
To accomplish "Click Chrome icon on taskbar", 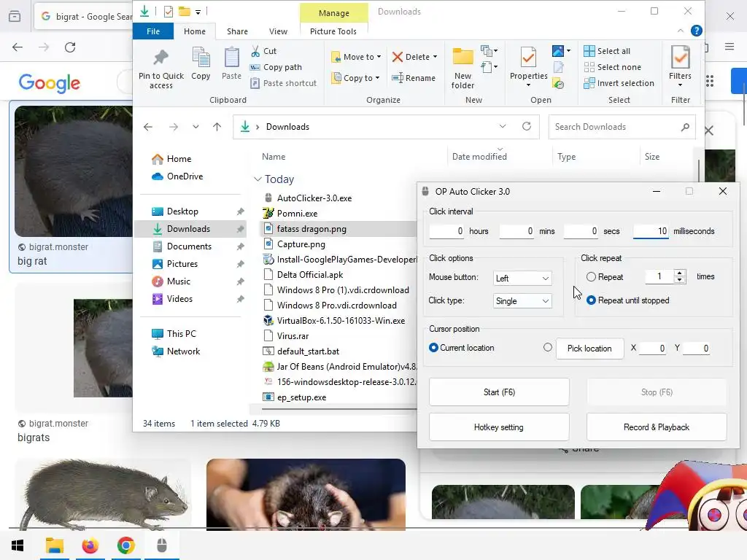I will tap(125, 545).
